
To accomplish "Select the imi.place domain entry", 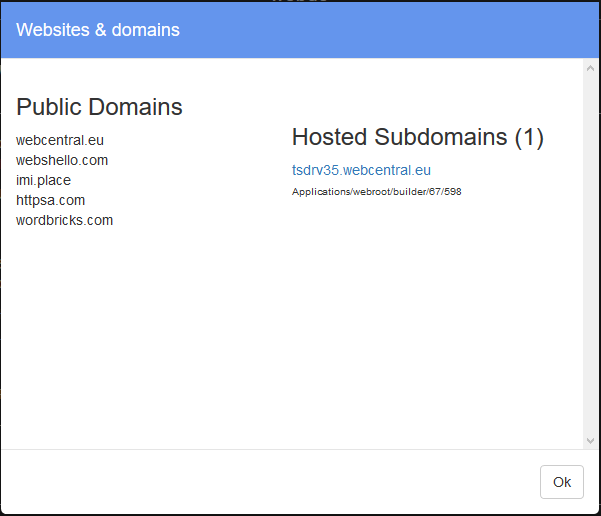I will 43,180.
